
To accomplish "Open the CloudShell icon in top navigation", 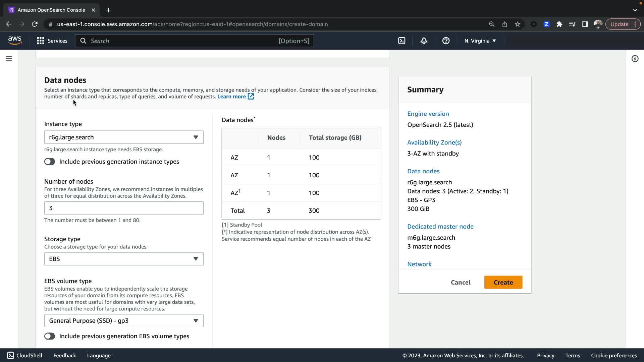I will point(401,41).
